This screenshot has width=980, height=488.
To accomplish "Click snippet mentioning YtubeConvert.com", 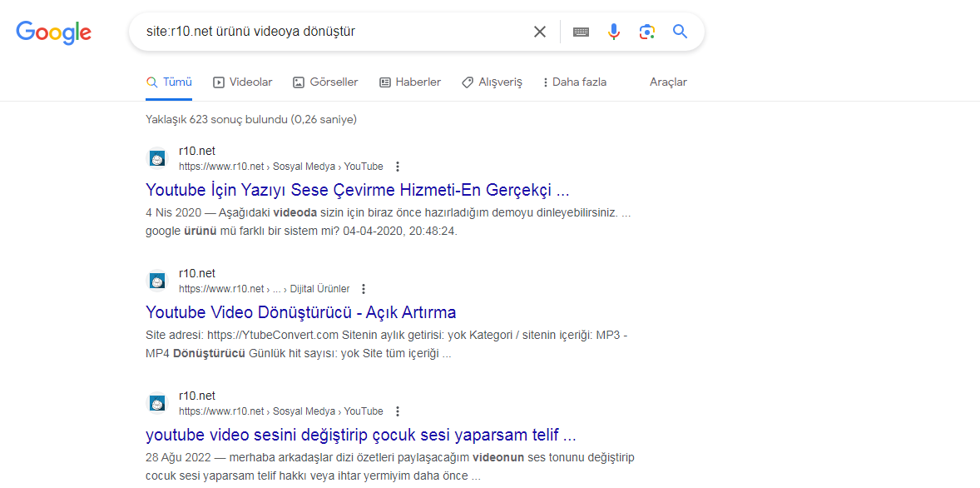I will (x=387, y=345).
